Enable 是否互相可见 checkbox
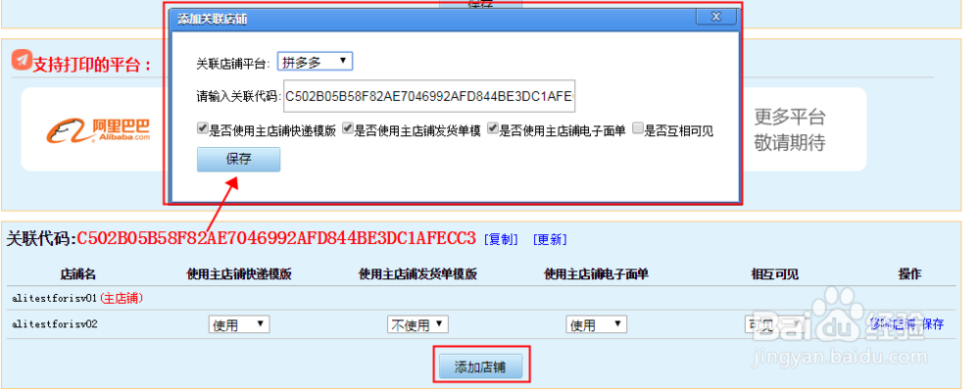 pyautogui.click(x=638, y=128)
